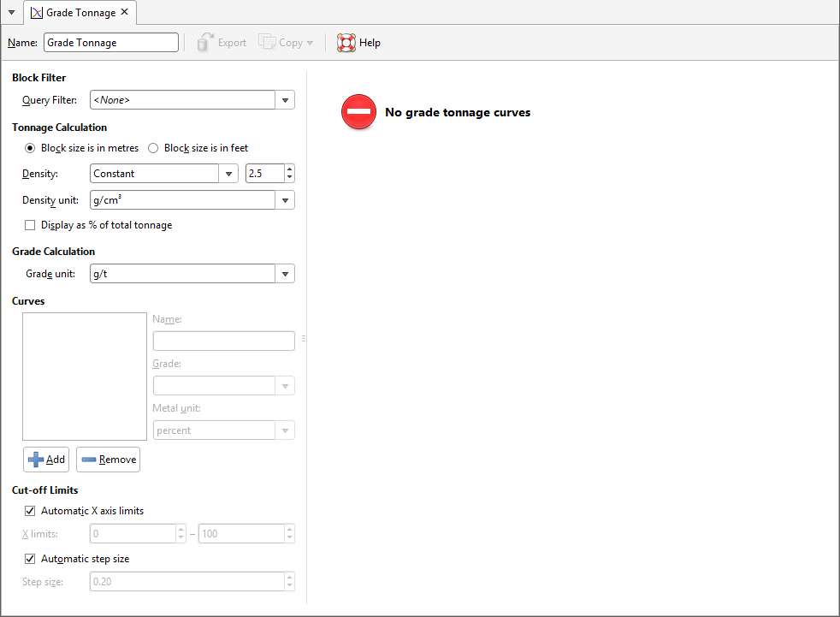Switch to the Grade Tonnage tab
This screenshot has width=840, height=617.
[80, 13]
